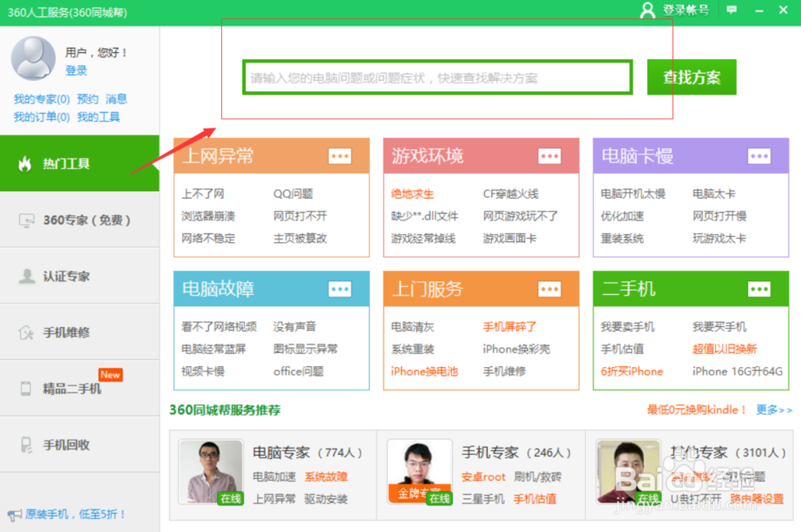This screenshot has height=532, width=801.
Task: Open 我的订单(0) link
Action: [42, 117]
